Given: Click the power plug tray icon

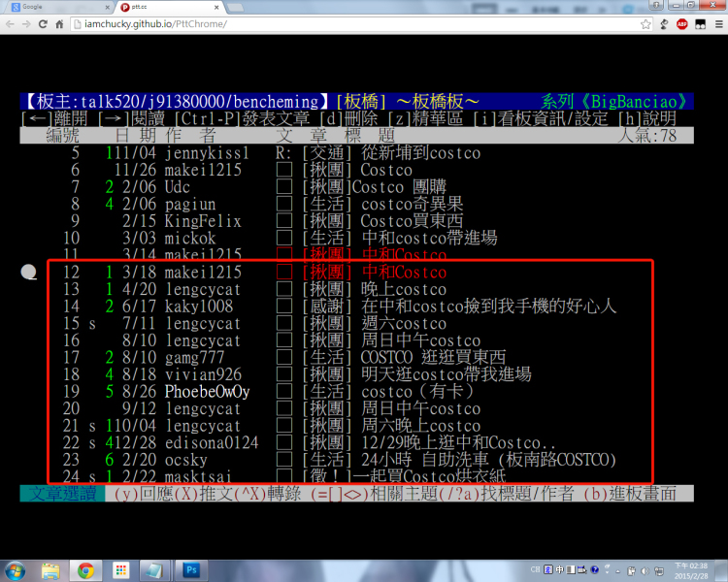Looking at the screenshot, I should 632,571.
